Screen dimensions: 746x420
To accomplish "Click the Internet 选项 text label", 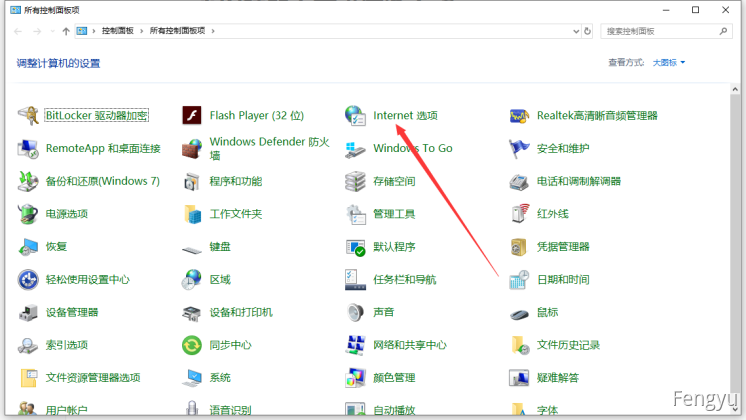I will (x=405, y=116).
